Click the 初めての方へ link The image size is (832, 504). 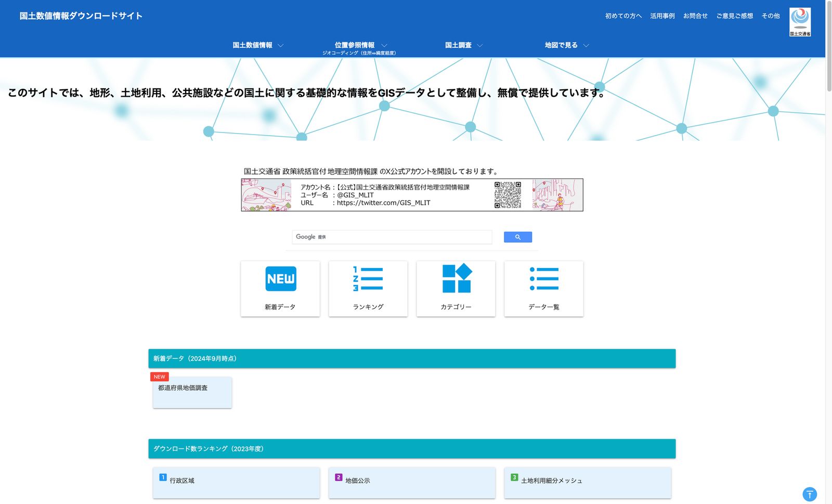623,16
